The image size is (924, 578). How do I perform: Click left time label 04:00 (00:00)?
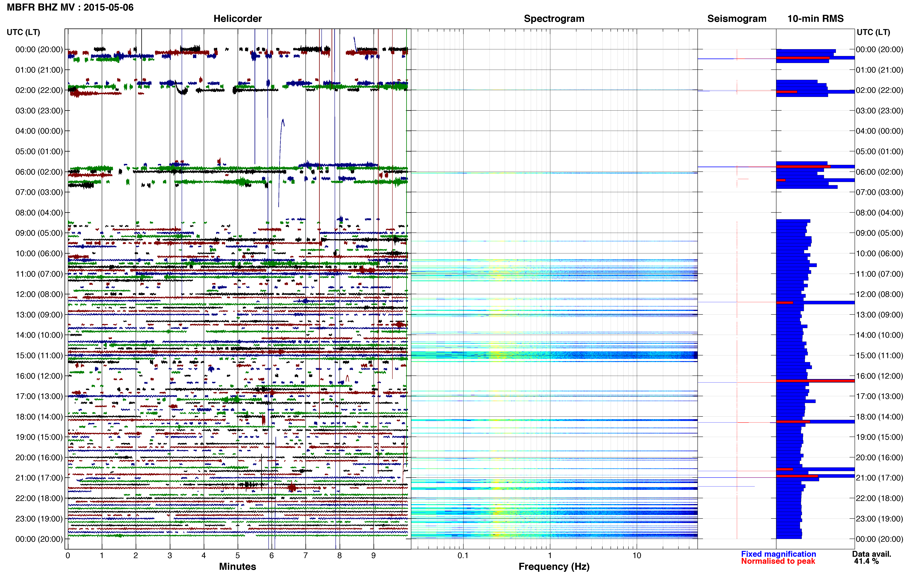click(x=39, y=131)
